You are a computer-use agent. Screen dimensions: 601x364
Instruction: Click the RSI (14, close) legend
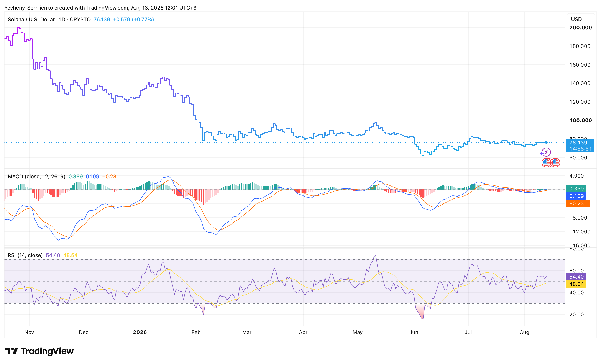click(25, 255)
